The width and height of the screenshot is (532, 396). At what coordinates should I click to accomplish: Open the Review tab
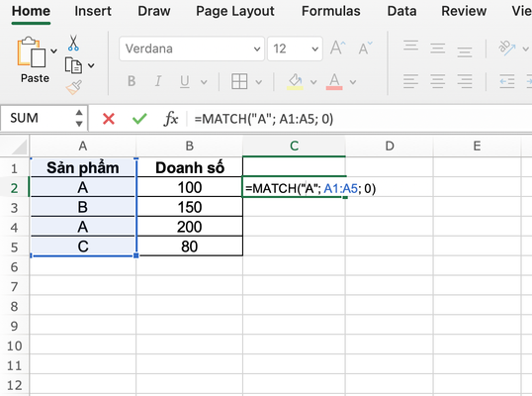click(464, 11)
